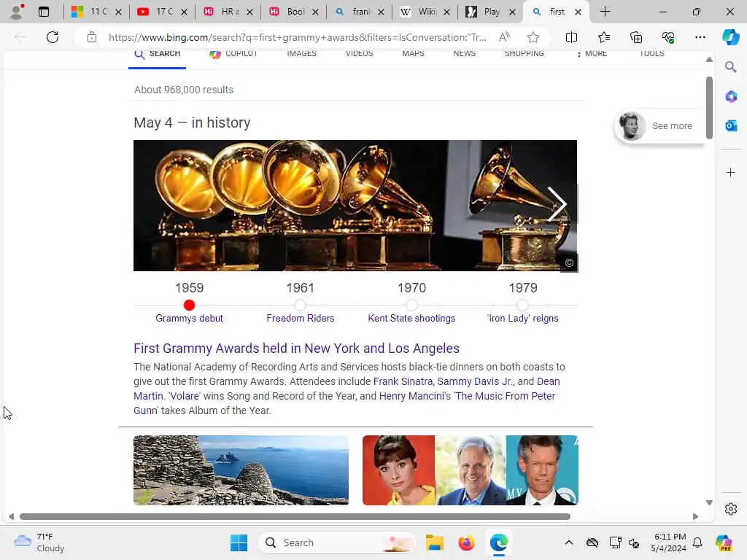Launch Firefox from taskbar

pyautogui.click(x=466, y=542)
